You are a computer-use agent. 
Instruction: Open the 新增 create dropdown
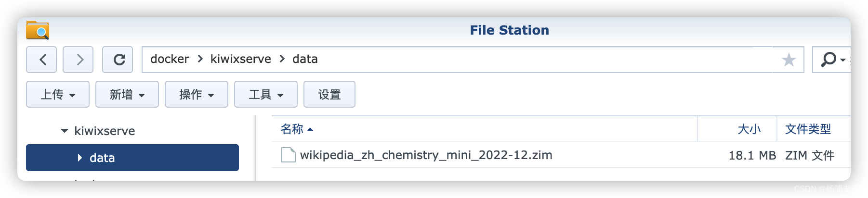point(127,94)
